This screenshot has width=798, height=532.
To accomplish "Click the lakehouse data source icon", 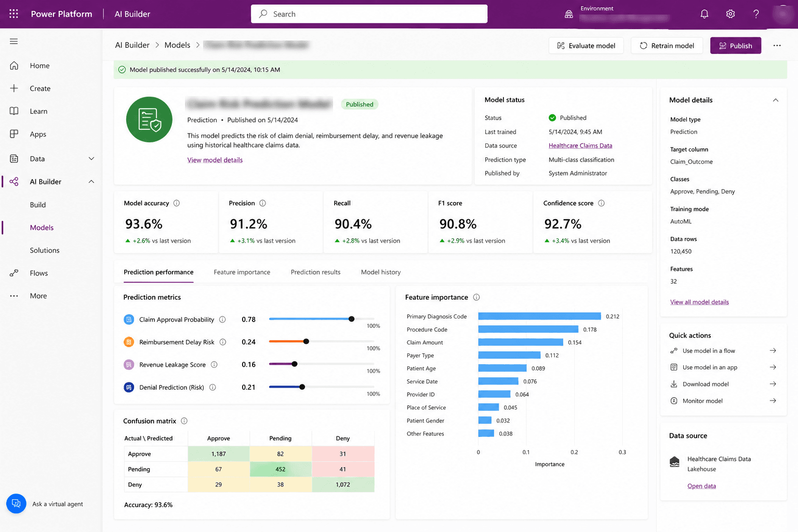I will click(x=675, y=461).
